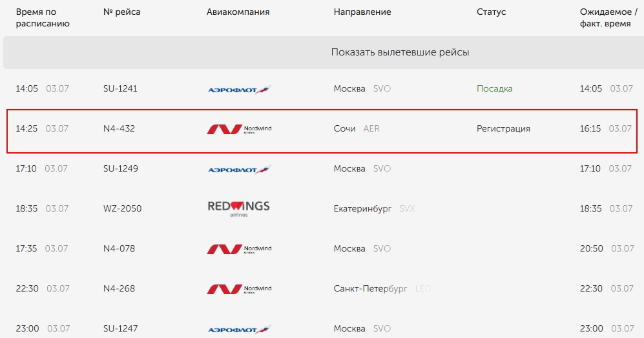Select Екатеринбург SVX destination
Image resolution: width=644 pixels, height=338 pixels.
coord(374,208)
